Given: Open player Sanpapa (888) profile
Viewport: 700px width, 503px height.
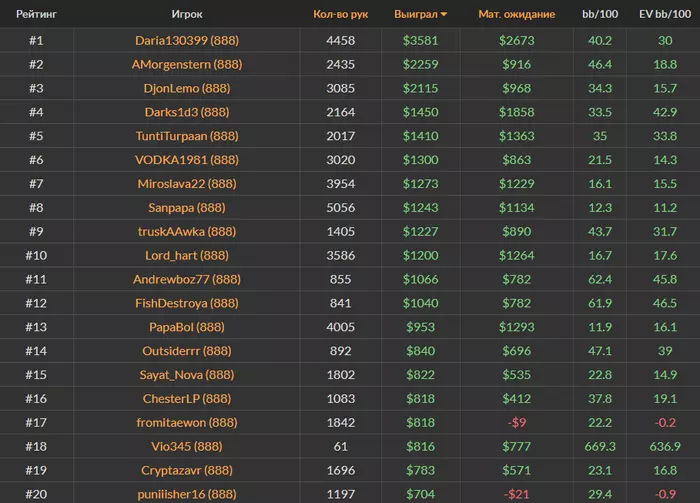Looking at the screenshot, I should (187, 208).
